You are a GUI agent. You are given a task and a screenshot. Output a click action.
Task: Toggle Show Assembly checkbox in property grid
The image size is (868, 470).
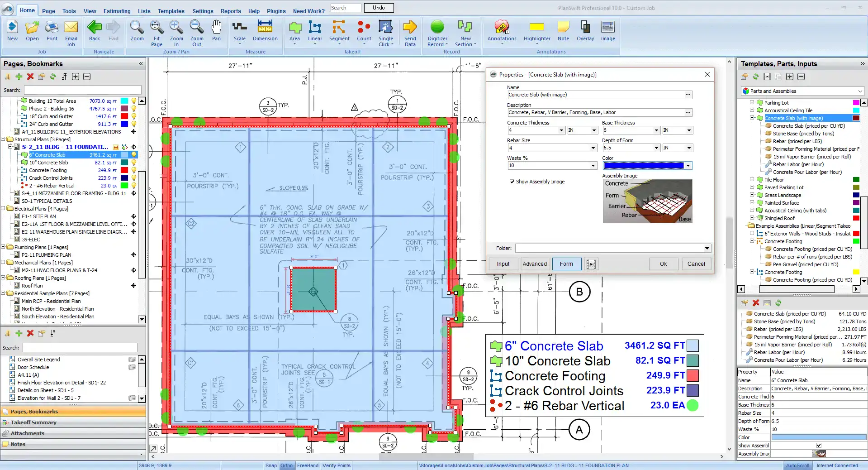tap(819, 446)
